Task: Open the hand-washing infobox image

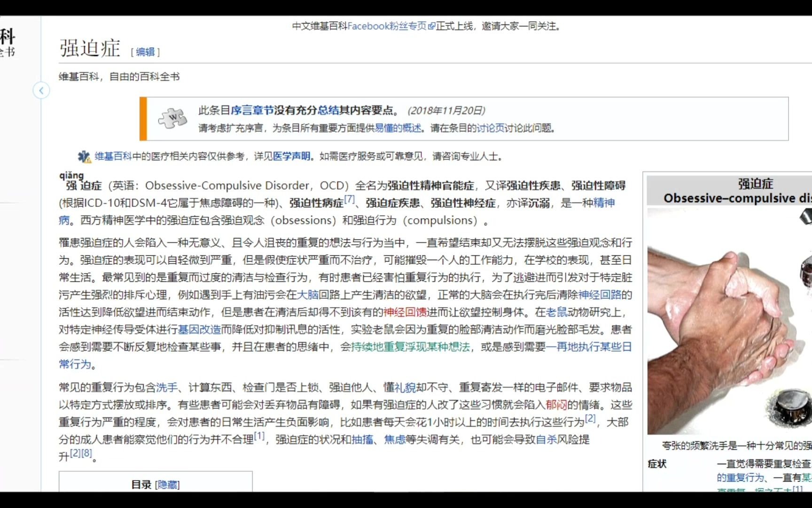Action: click(x=729, y=321)
